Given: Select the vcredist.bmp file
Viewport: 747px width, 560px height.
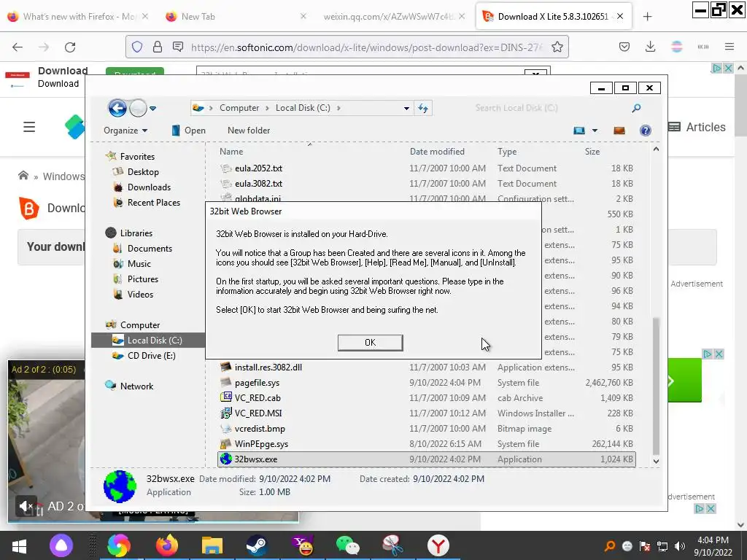Looking at the screenshot, I should (426, 429).
